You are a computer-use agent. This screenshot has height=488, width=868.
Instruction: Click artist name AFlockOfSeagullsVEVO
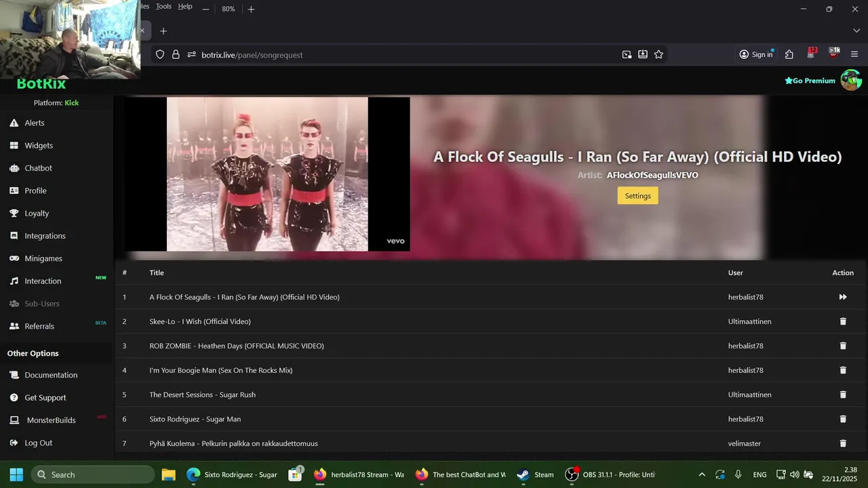point(652,176)
